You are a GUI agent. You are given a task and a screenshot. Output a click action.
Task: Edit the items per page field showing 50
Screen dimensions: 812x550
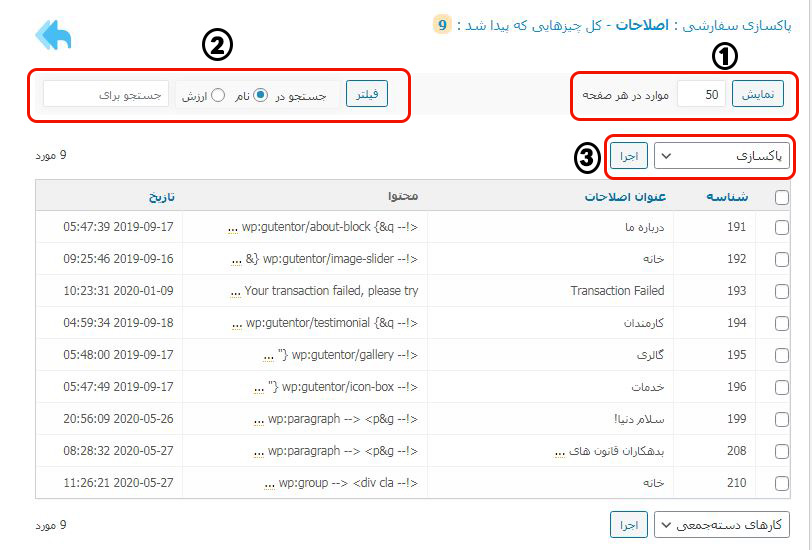(x=701, y=94)
